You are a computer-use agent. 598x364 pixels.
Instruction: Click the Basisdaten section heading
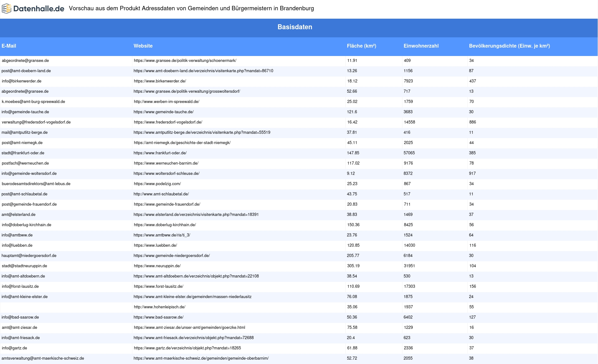point(295,27)
